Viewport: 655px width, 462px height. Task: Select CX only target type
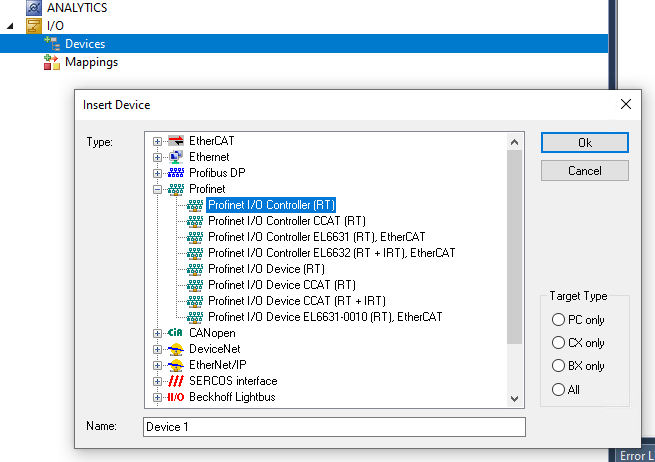tap(558, 343)
